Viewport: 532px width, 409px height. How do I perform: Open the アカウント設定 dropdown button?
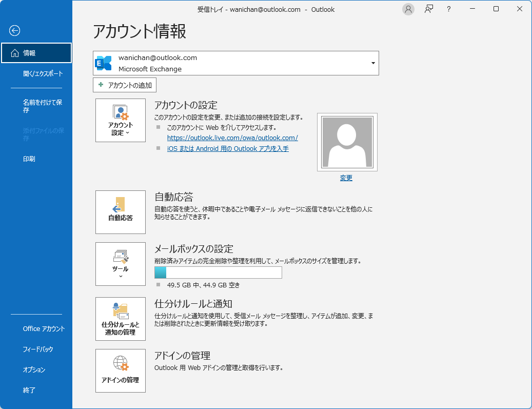click(121, 121)
